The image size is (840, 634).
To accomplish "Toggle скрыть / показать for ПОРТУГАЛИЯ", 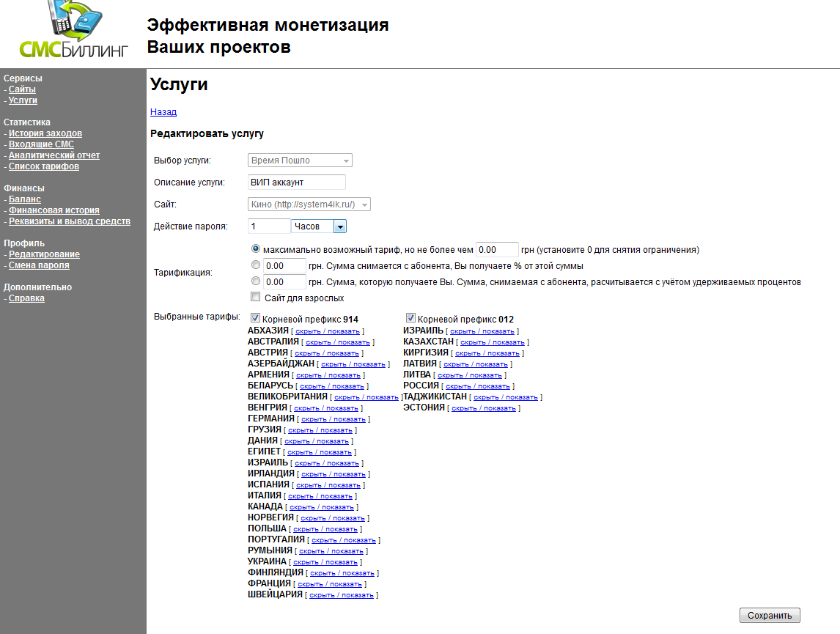I will [344, 540].
